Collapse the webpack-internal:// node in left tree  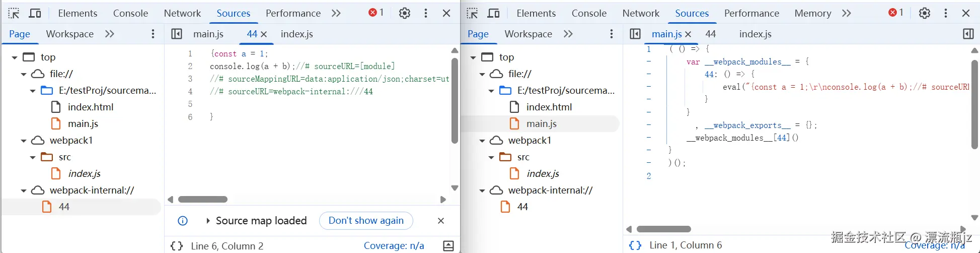point(24,191)
